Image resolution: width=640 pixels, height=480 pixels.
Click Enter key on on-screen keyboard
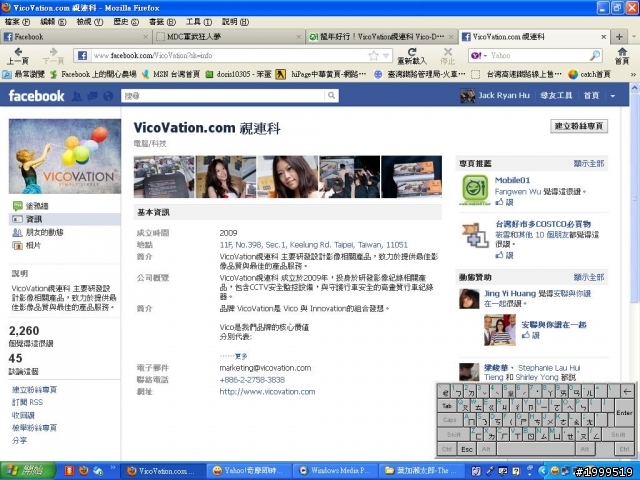point(624,413)
